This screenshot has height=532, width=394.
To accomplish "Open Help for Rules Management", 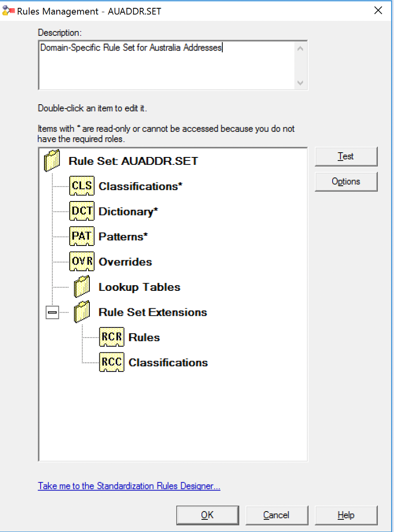I will [346, 515].
